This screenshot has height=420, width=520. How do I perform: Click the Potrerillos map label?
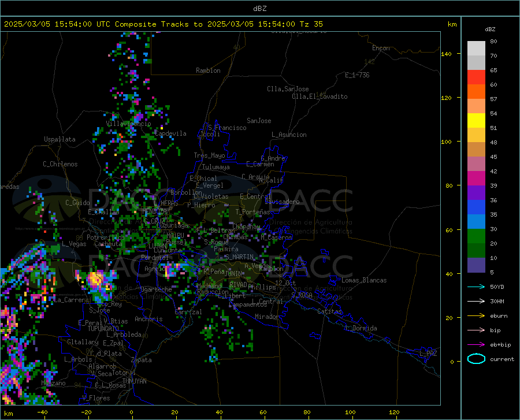[106, 237]
